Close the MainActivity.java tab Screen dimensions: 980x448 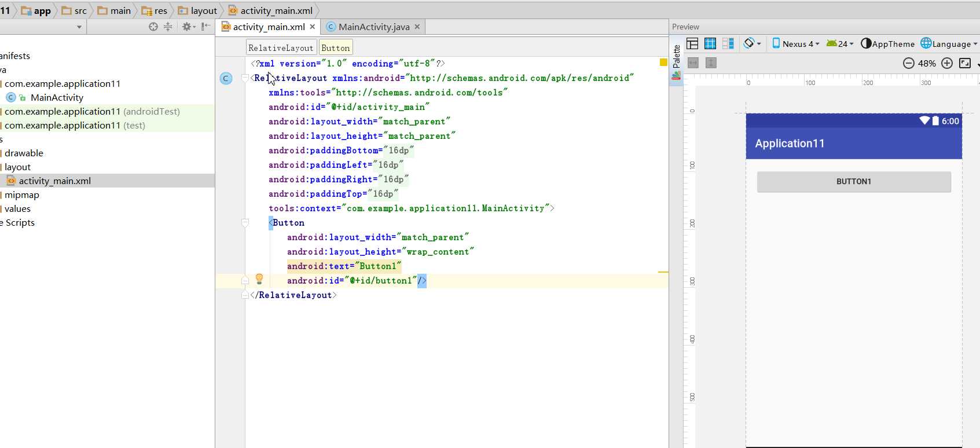click(x=417, y=27)
